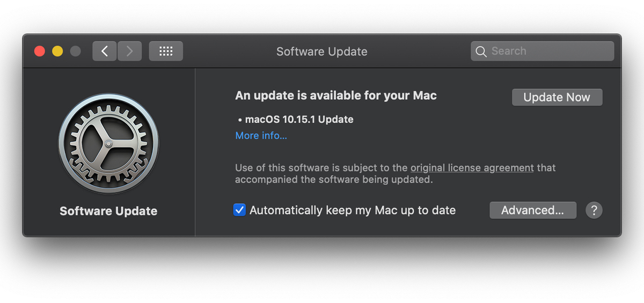Click the 'Software Update' label under gear
Screen dimensions: 644x303
click(x=108, y=211)
